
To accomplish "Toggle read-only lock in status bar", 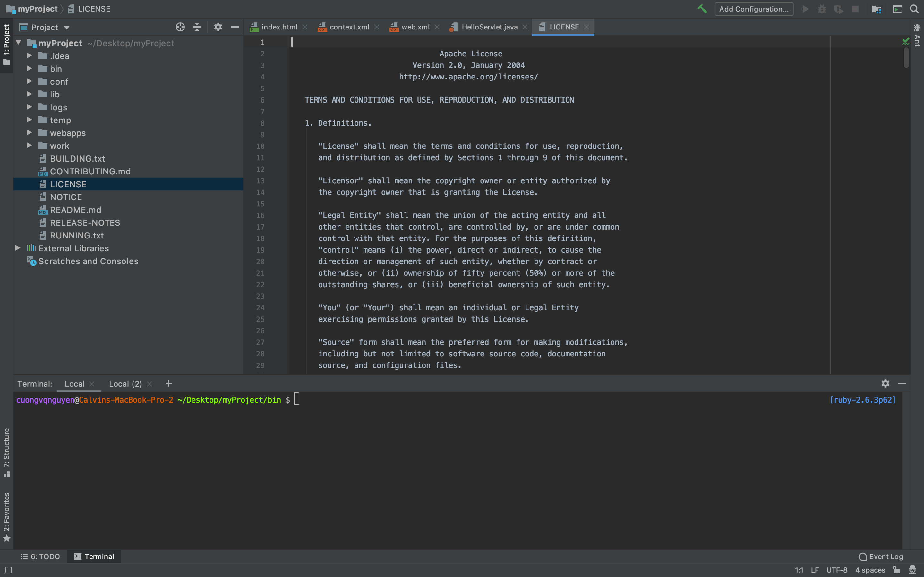I will pyautogui.click(x=896, y=570).
